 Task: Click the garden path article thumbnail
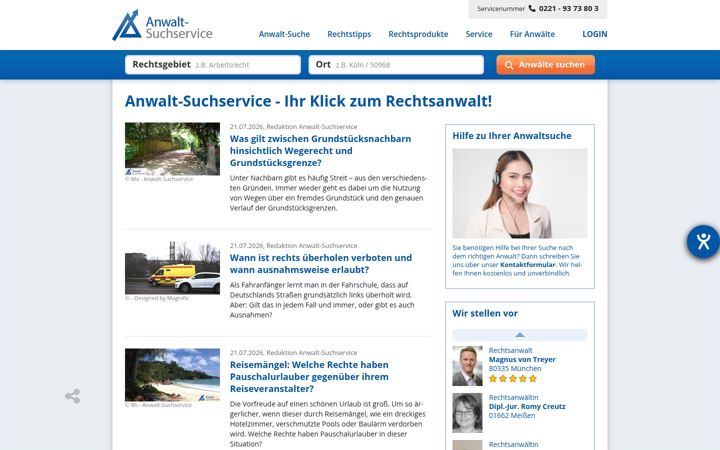172,149
